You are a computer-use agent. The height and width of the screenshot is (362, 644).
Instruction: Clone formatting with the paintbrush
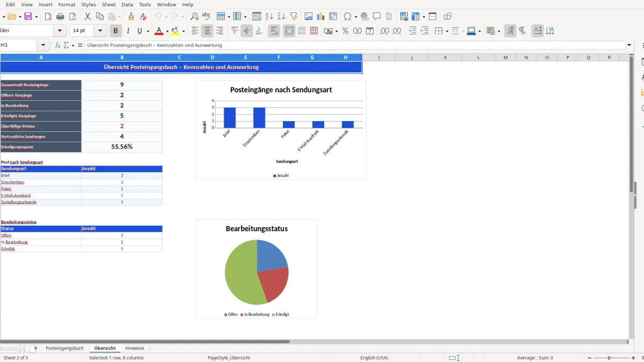pos(131,17)
